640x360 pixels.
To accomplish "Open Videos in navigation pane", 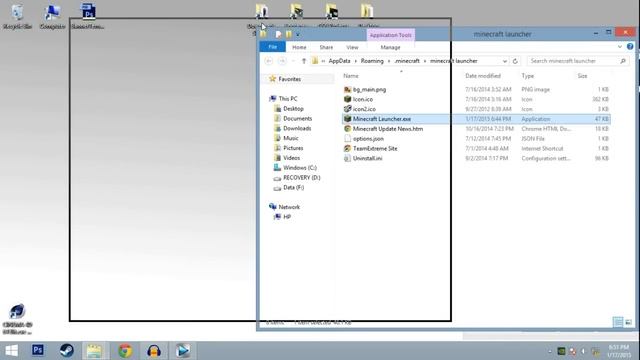I will click(291, 158).
